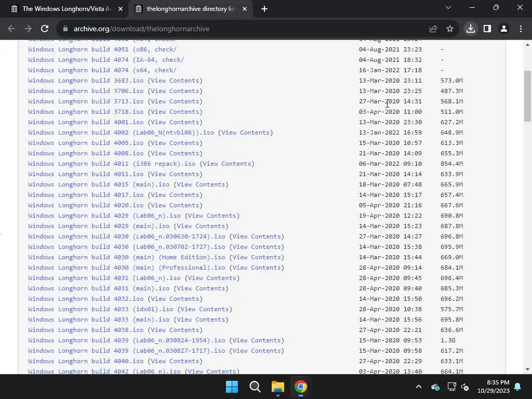Close the thelonghornarchive directory listing tab
The image size is (532, 399).
245,9
